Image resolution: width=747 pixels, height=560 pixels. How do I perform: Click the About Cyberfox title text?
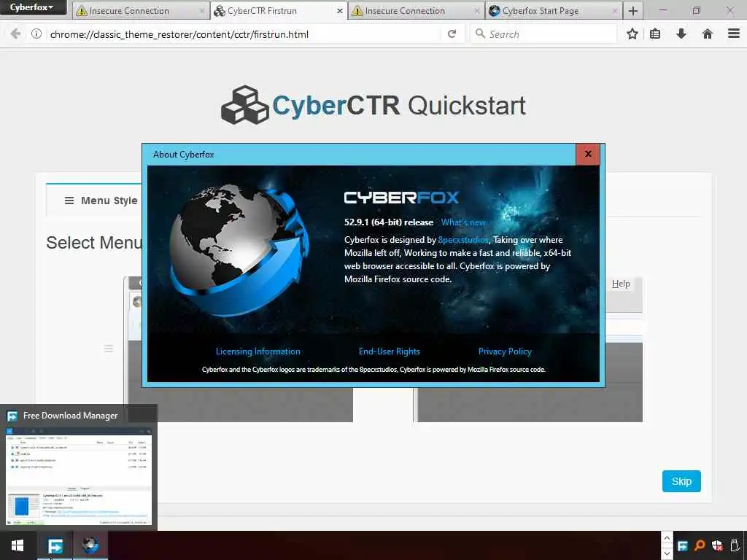pos(183,155)
